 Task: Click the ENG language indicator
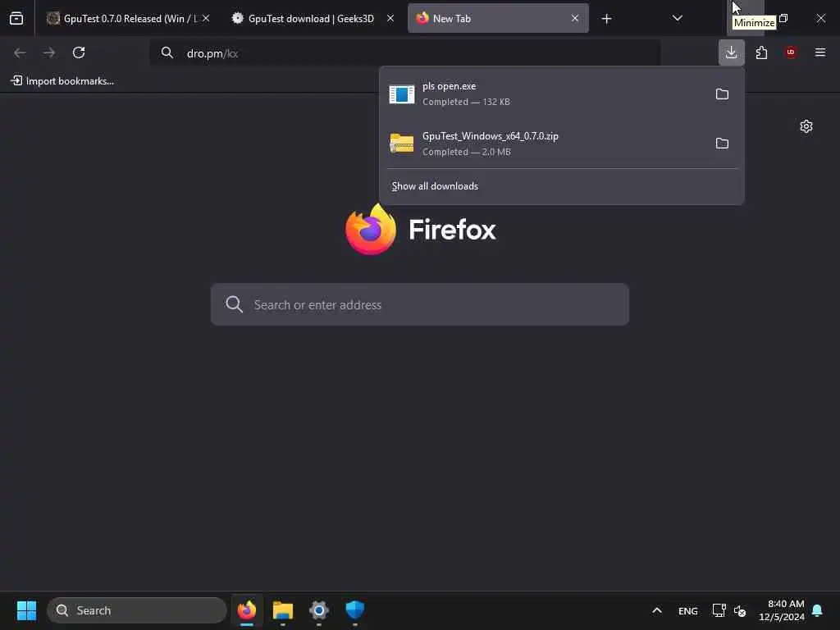click(688, 610)
